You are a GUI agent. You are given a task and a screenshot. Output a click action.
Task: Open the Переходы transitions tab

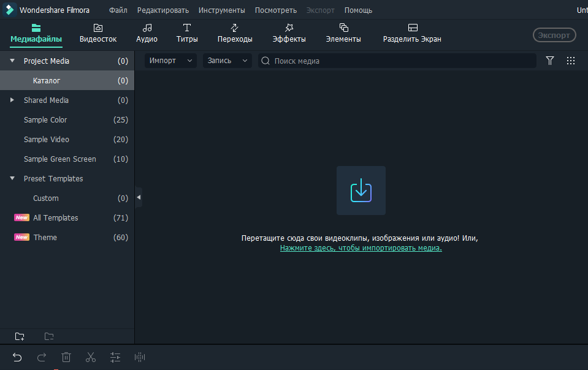tap(235, 33)
